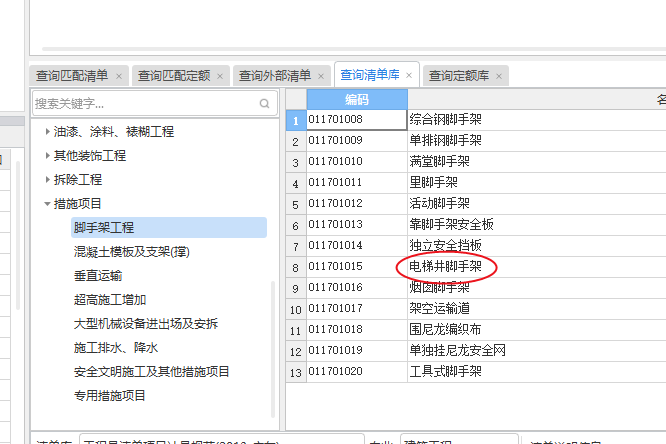Select row number 13 header
Image resolution: width=666 pixels, height=444 pixels.
(x=296, y=373)
